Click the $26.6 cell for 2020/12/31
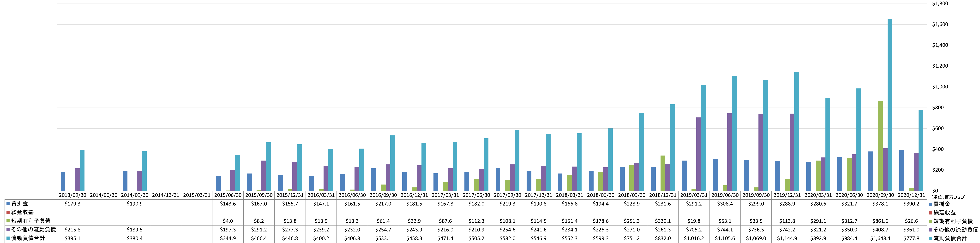Image resolution: width=980 pixels, height=243 pixels. [912, 221]
